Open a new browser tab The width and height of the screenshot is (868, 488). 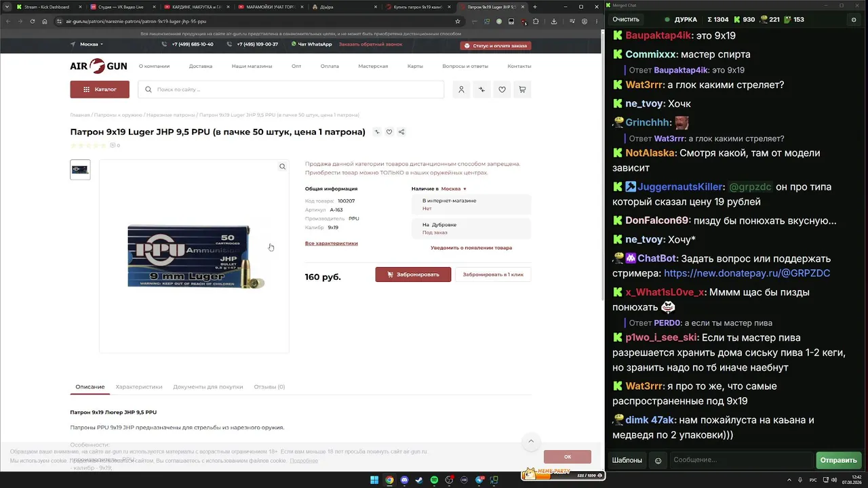tap(535, 7)
